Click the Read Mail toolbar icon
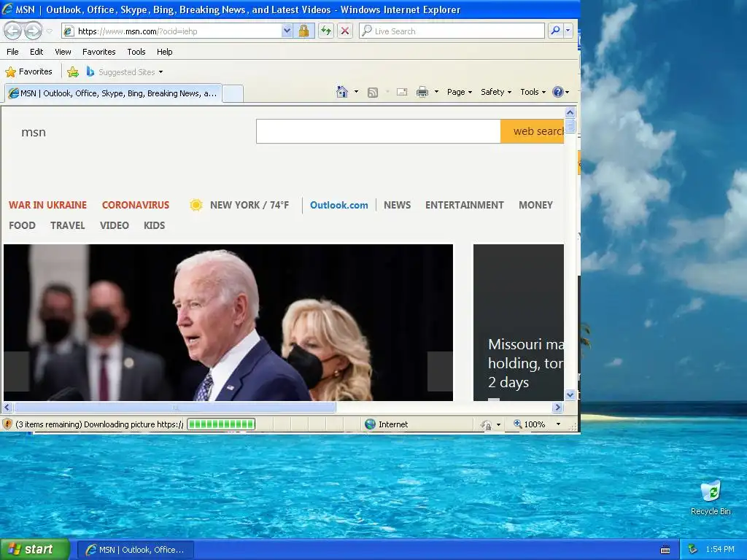 coord(402,93)
